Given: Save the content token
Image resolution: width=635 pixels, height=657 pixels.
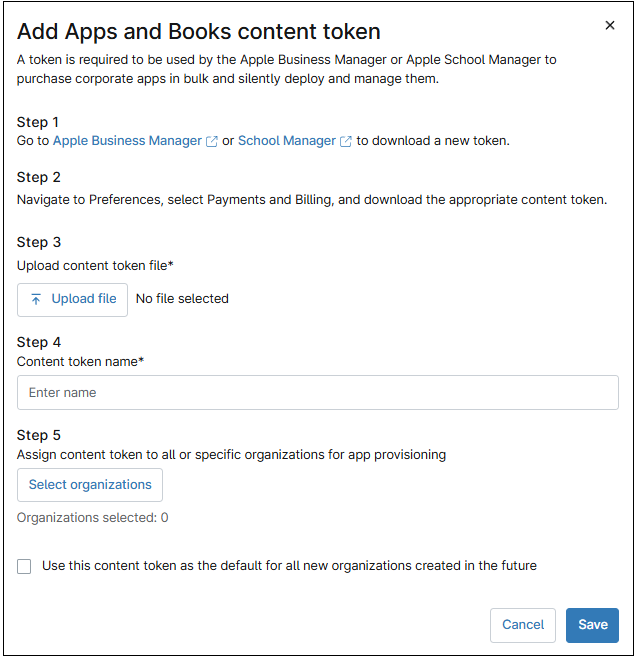Looking at the screenshot, I should (x=592, y=625).
